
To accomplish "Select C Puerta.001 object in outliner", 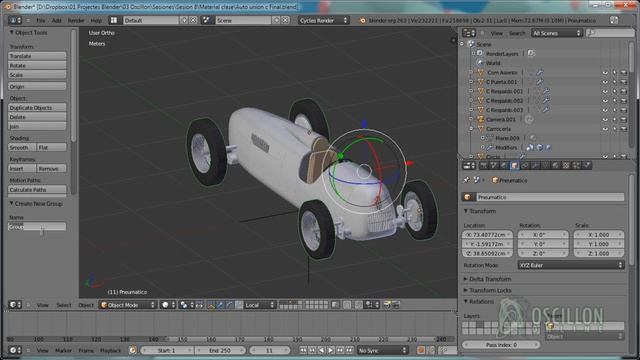I will pos(502,82).
